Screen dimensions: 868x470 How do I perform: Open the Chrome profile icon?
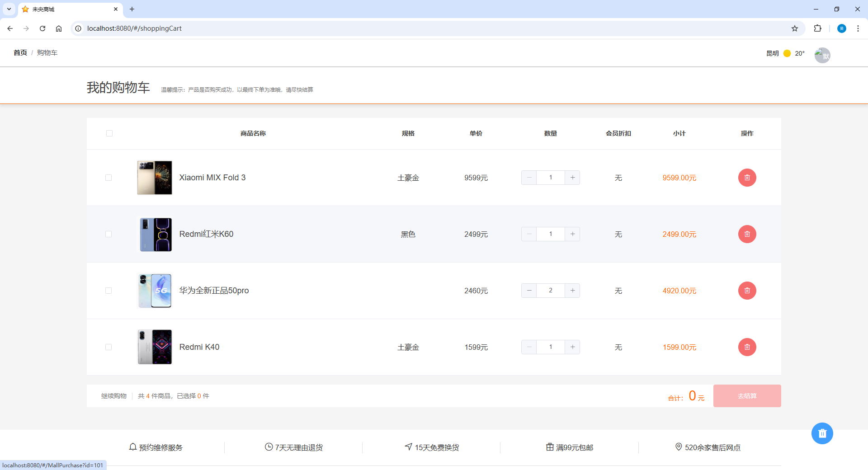[842, 28]
